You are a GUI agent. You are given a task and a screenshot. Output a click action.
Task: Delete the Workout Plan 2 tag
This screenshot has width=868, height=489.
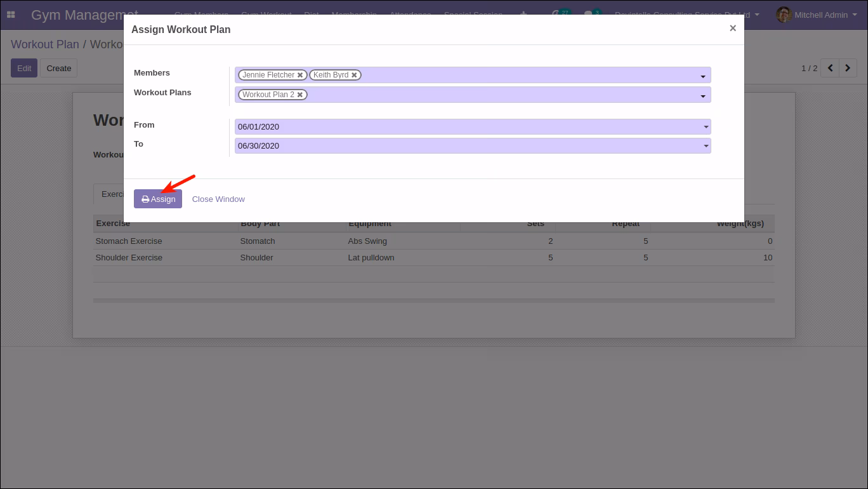pos(300,95)
